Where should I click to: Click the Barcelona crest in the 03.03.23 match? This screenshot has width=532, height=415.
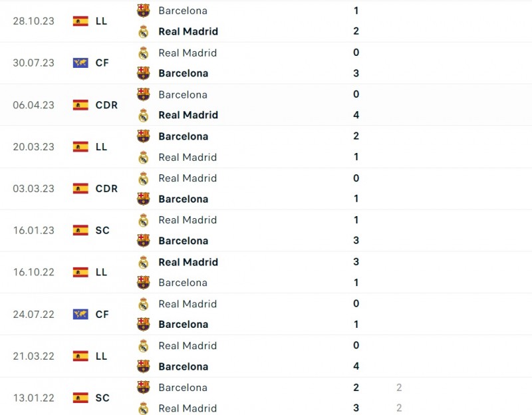pos(144,199)
